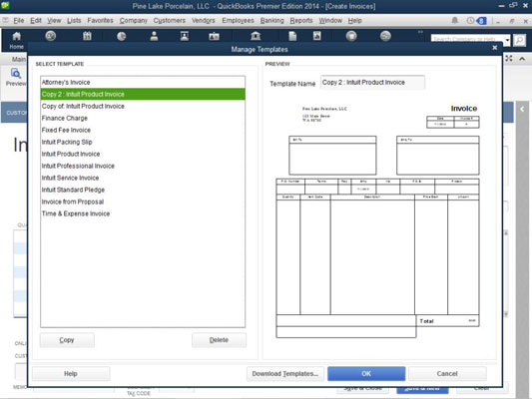Click the bank building icon in toolbar
Screen dimensions: 532x399
256,36
